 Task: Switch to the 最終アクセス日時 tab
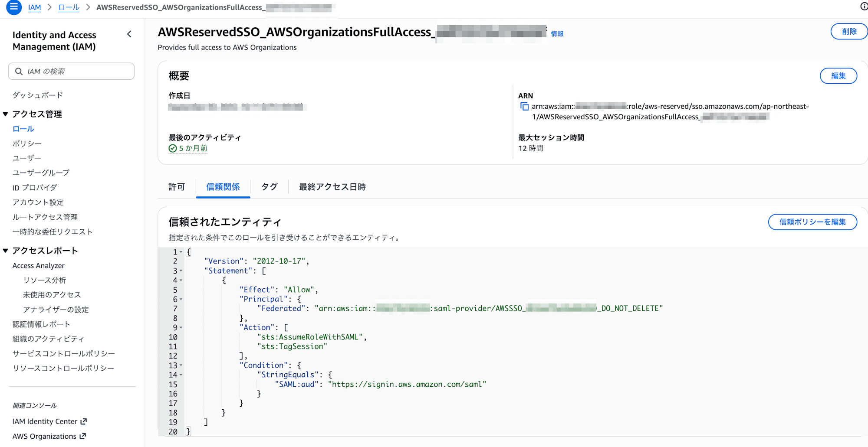(332, 187)
